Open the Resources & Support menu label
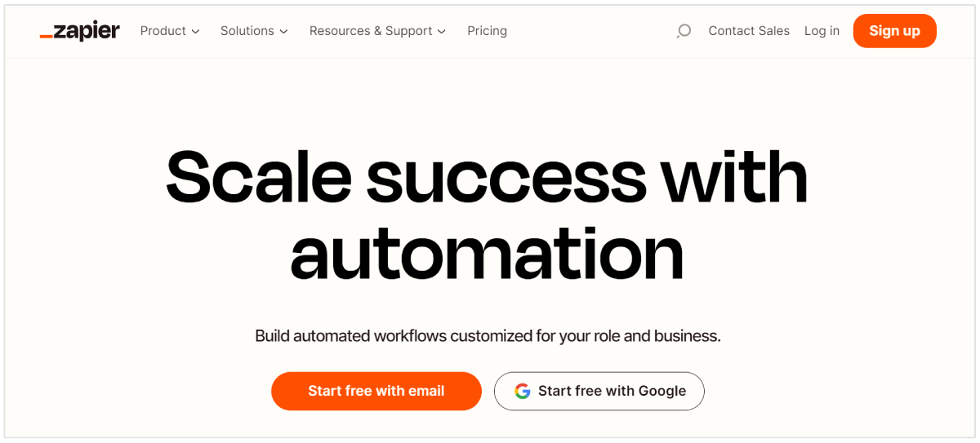Screen dimensions: 980x443 tap(371, 31)
